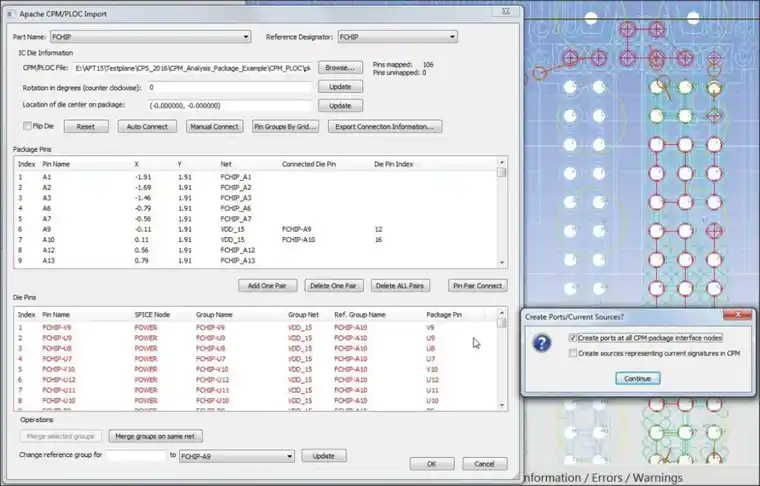Click the Change reference group for field

136,455
